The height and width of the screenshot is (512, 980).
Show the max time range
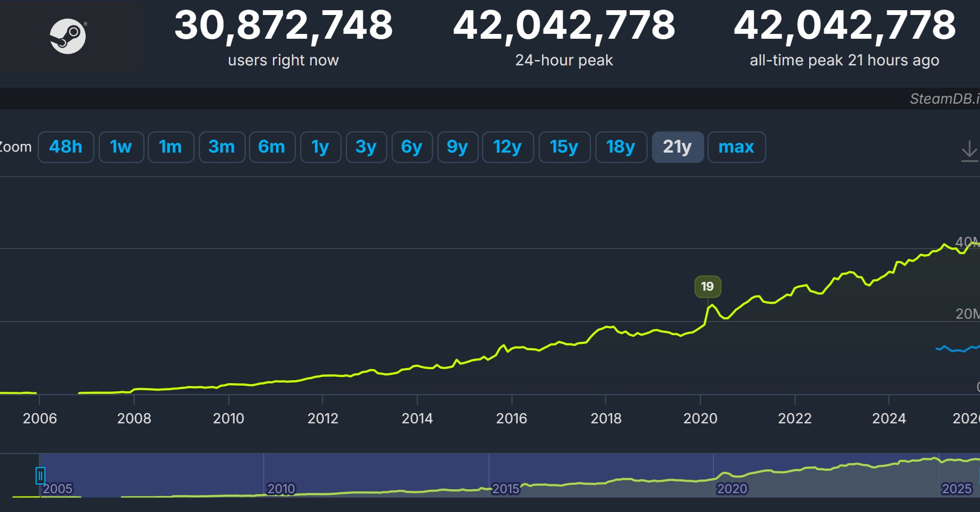click(x=736, y=147)
